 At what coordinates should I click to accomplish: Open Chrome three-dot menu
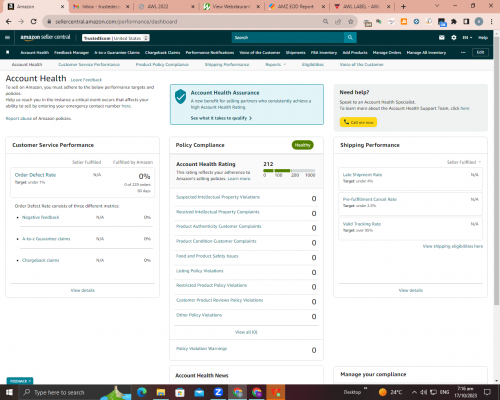coord(492,22)
